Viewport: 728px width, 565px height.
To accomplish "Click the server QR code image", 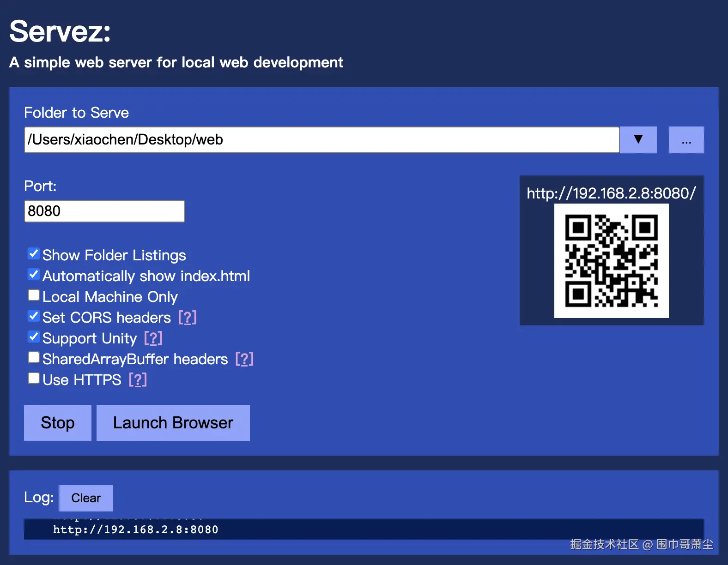I will coord(612,261).
